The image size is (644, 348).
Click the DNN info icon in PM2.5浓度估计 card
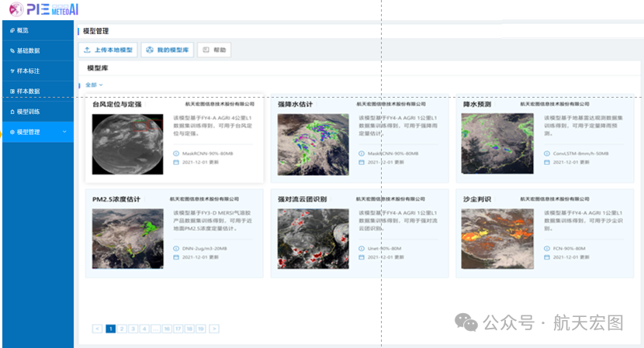point(176,249)
